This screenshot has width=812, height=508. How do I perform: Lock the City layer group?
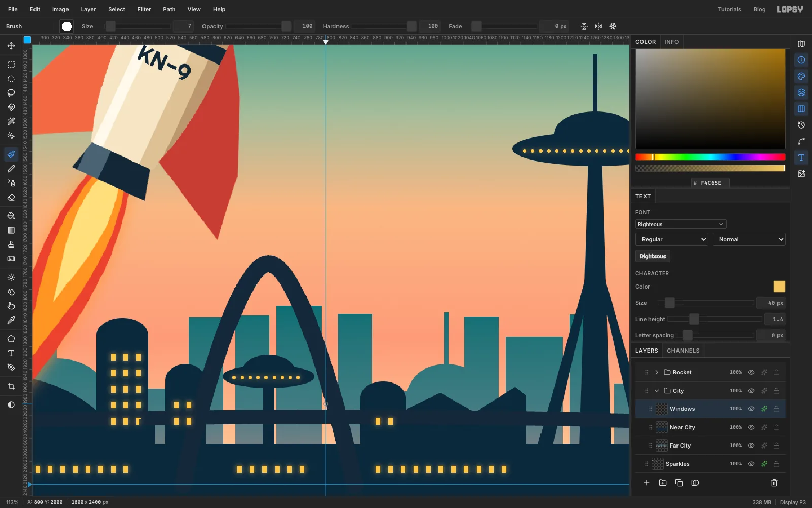(776, 391)
